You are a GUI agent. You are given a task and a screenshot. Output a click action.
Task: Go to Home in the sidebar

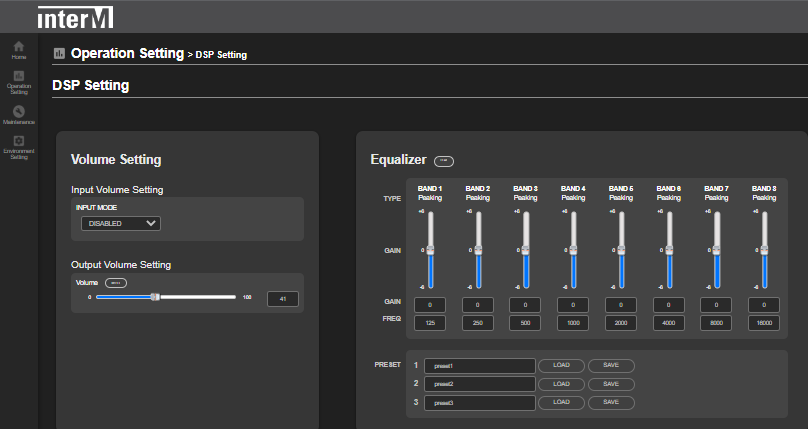(x=19, y=50)
